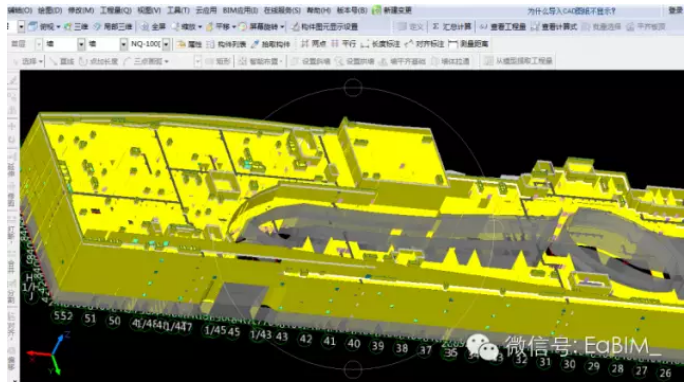Open the 视图(V) menu

149,10
